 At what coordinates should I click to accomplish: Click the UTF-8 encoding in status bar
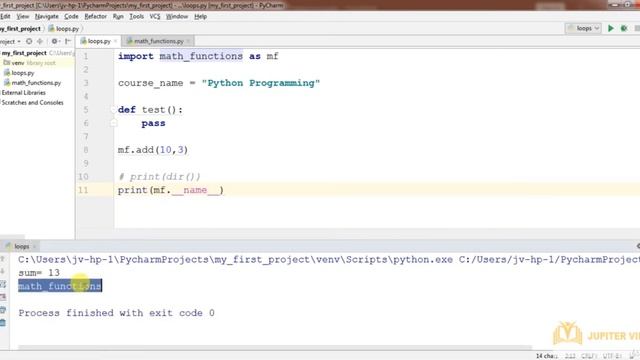click(612, 356)
